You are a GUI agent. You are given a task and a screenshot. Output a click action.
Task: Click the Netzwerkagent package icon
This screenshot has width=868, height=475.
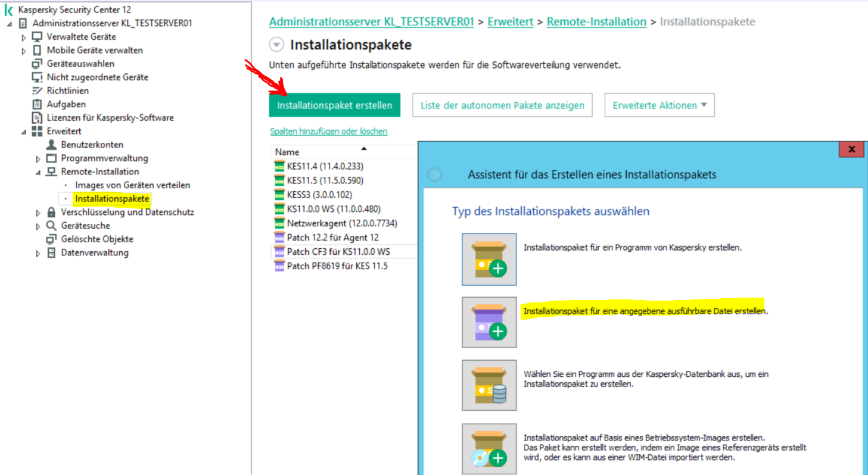point(279,223)
